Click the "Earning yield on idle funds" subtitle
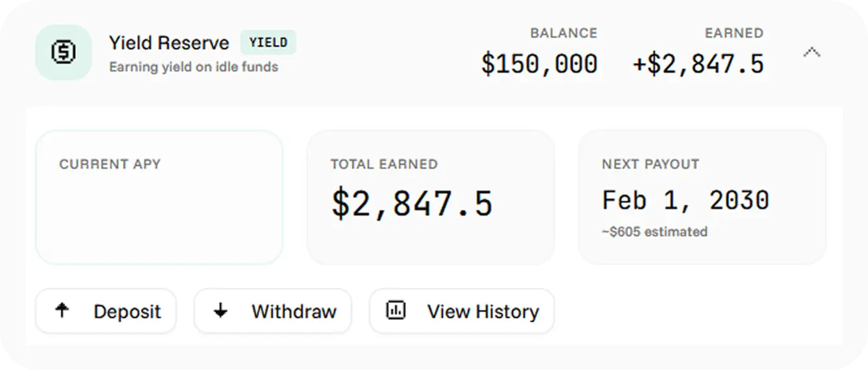This screenshot has height=370, width=868. (194, 67)
